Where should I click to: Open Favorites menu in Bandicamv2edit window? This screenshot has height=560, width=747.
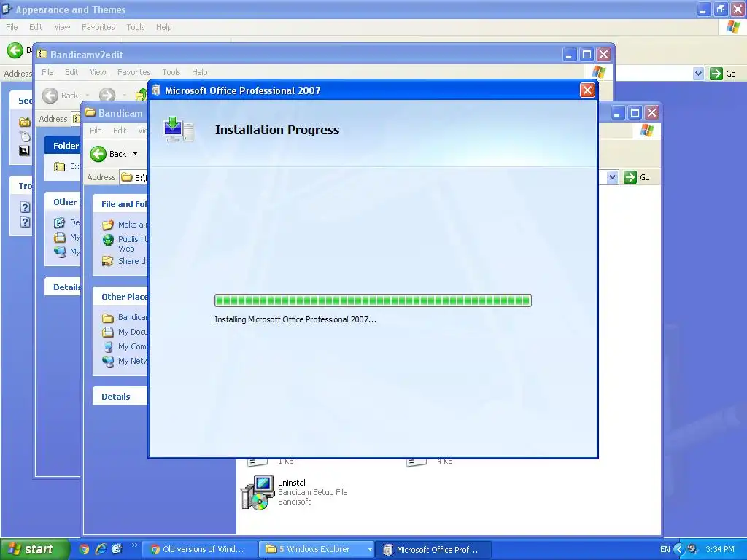(x=134, y=72)
